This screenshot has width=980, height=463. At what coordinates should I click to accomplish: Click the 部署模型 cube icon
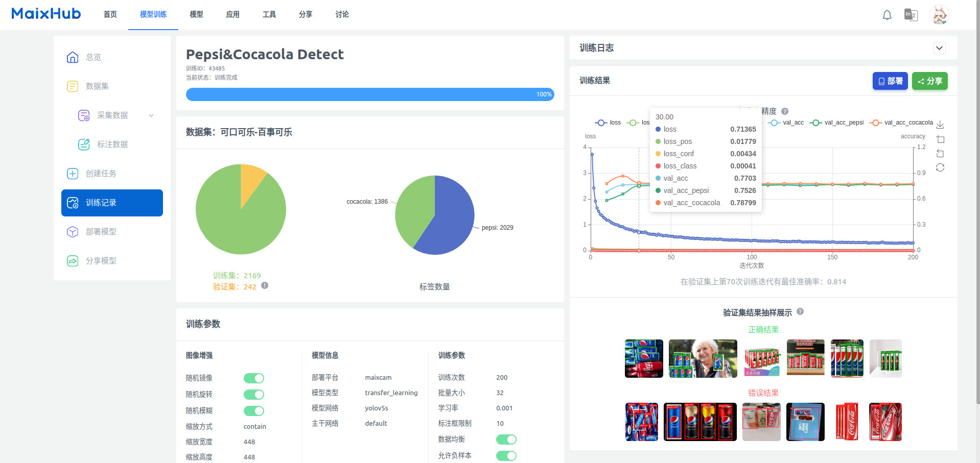coord(73,232)
